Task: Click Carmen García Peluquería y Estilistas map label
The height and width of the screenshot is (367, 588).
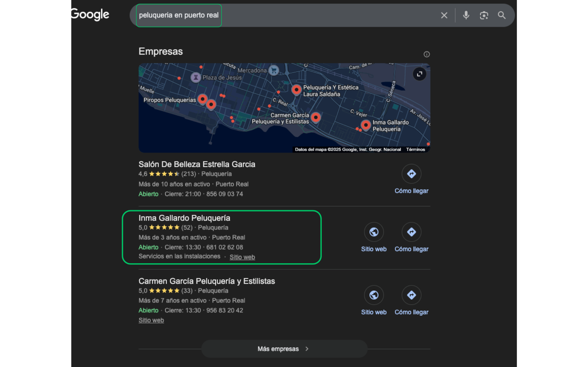Action: (280, 119)
